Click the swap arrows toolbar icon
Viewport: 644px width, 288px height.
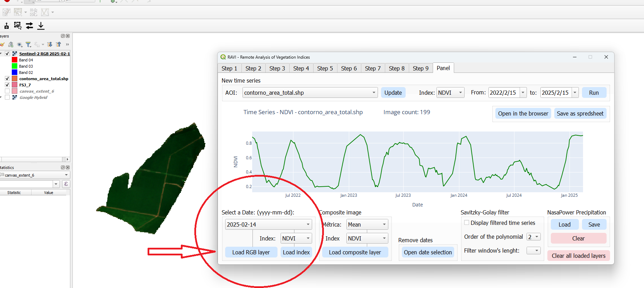(x=29, y=26)
